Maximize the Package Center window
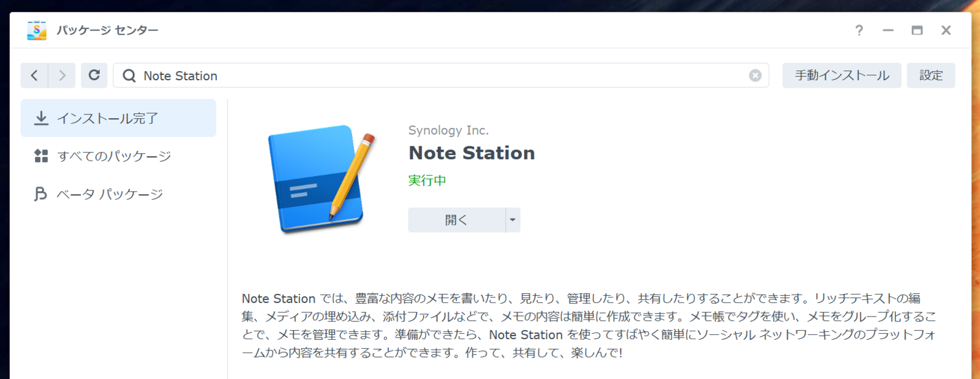 pos(917,30)
